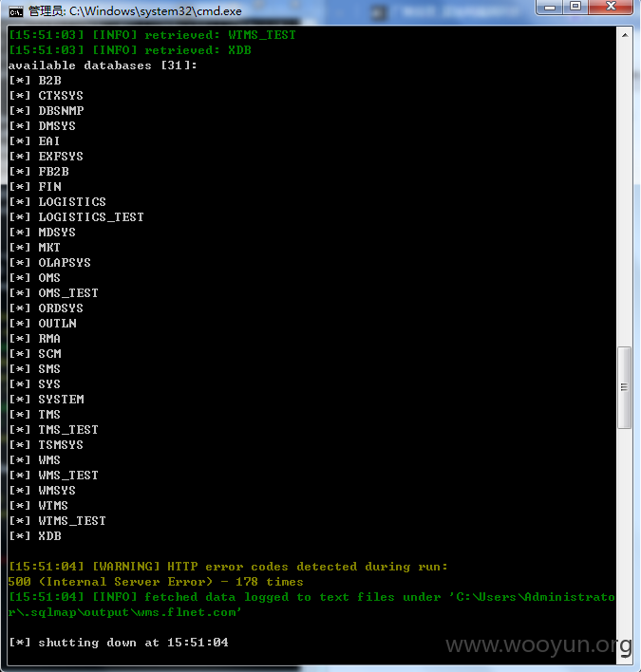Select the RMA database entry
The width and height of the screenshot is (641, 672).
(x=35, y=339)
